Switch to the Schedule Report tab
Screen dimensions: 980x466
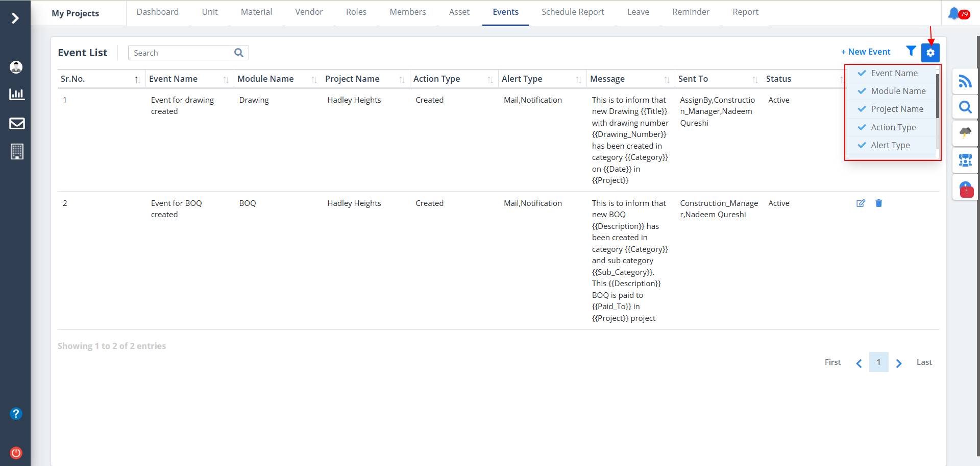(x=572, y=12)
